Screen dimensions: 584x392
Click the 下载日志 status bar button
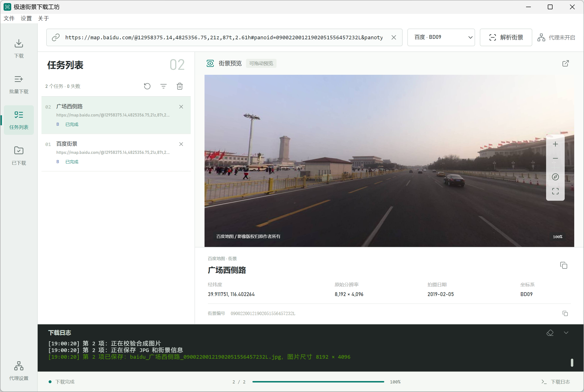[556, 382]
